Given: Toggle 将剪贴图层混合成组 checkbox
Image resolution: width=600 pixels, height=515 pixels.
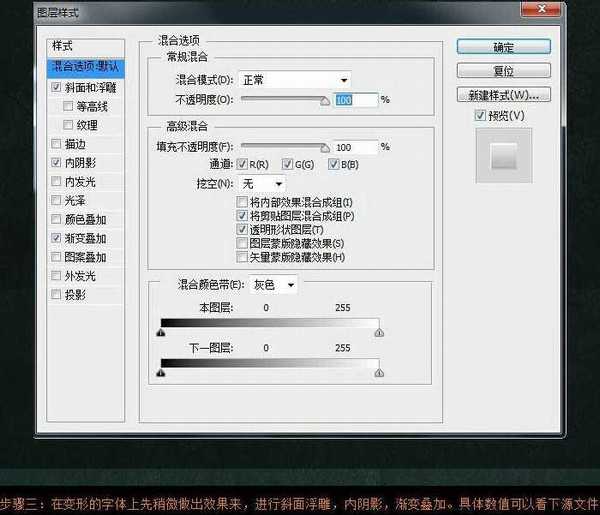Looking at the screenshot, I should (242, 215).
